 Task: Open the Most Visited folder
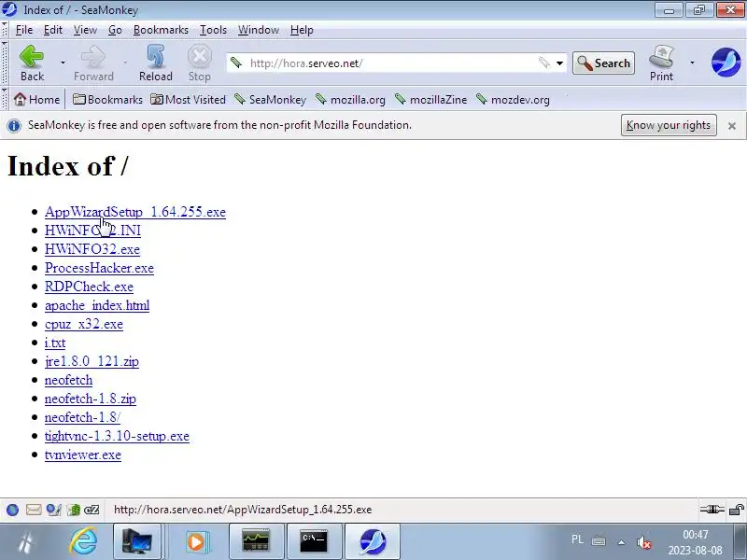click(189, 100)
